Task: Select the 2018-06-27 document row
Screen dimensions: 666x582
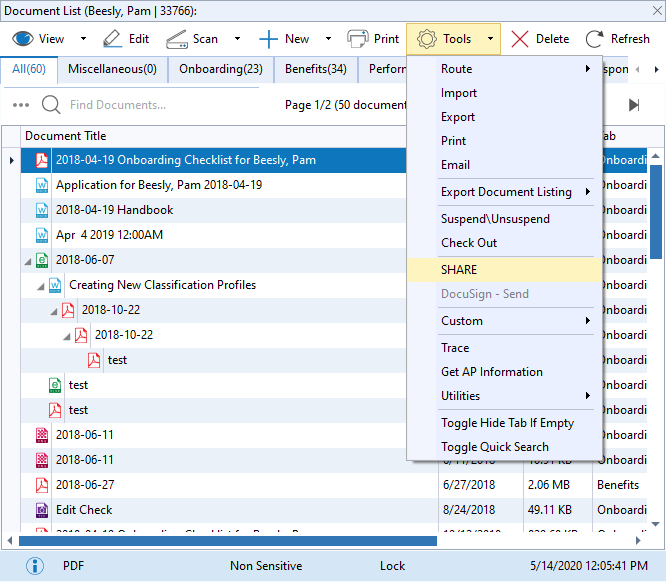Action: pos(334,485)
